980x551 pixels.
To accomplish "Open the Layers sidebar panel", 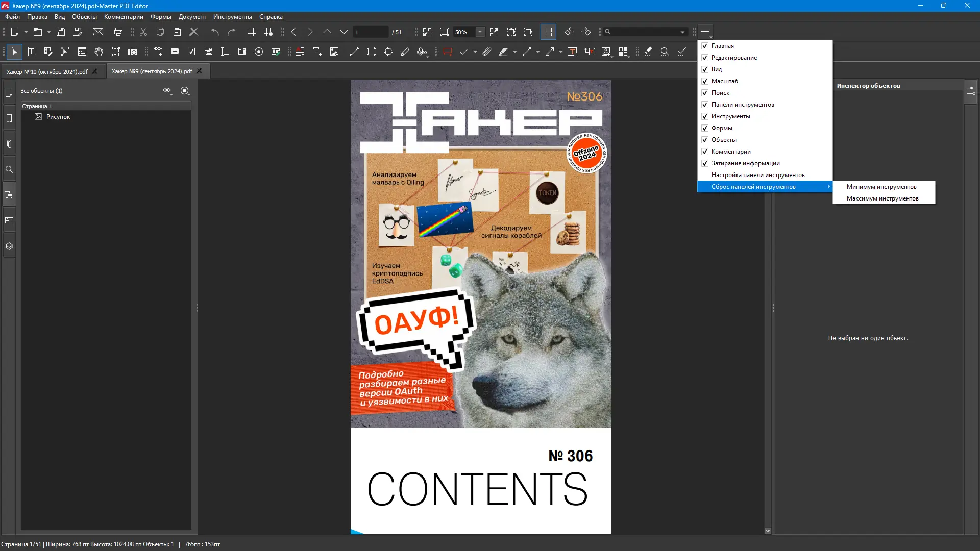I will click(9, 246).
